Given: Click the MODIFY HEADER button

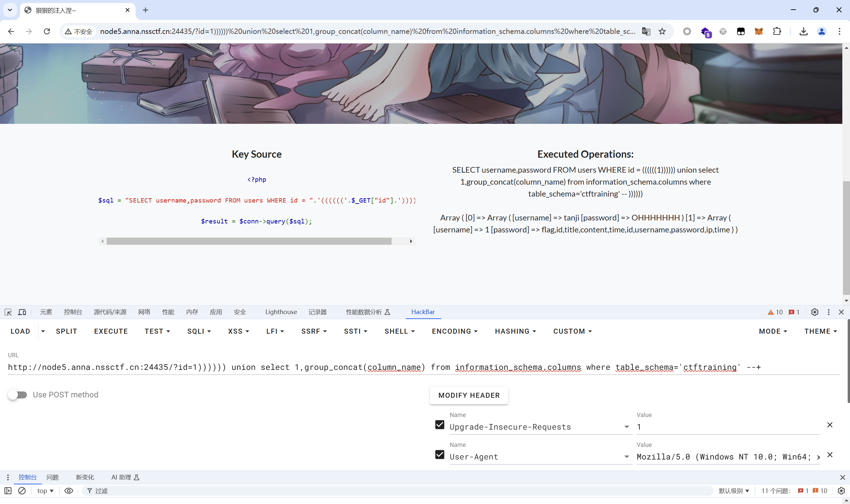Looking at the screenshot, I should click(x=469, y=395).
